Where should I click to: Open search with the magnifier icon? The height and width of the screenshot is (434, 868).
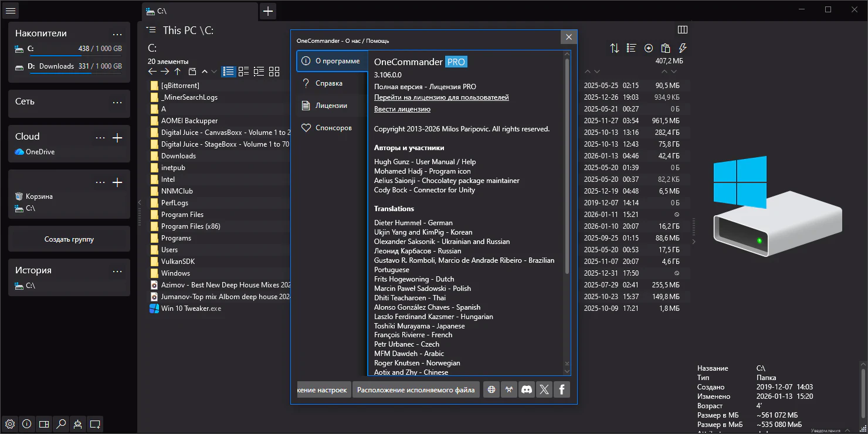(60, 423)
